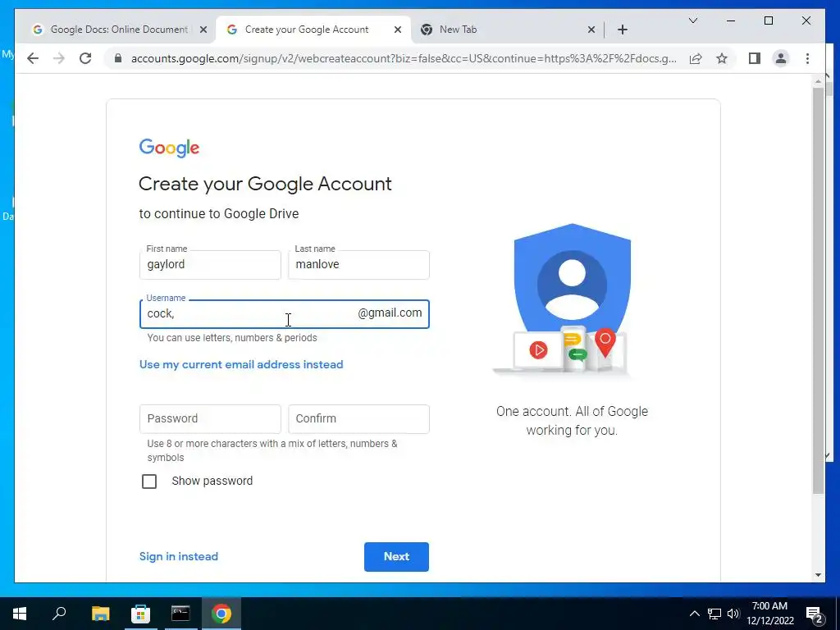Image resolution: width=840 pixels, height=630 pixels.
Task: Click the blue Next button
Action: [x=396, y=557]
